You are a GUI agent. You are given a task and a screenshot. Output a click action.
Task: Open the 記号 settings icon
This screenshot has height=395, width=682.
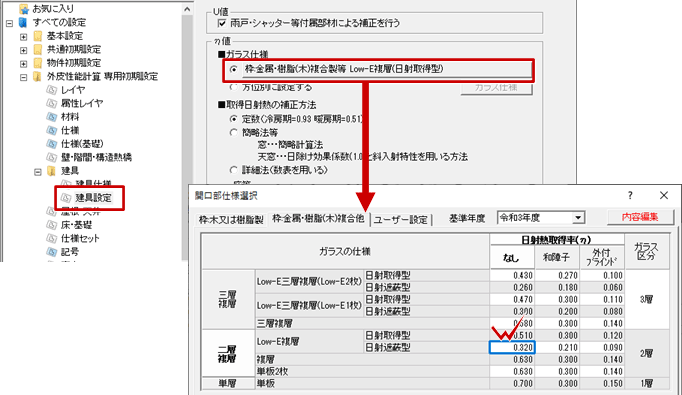(x=52, y=252)
